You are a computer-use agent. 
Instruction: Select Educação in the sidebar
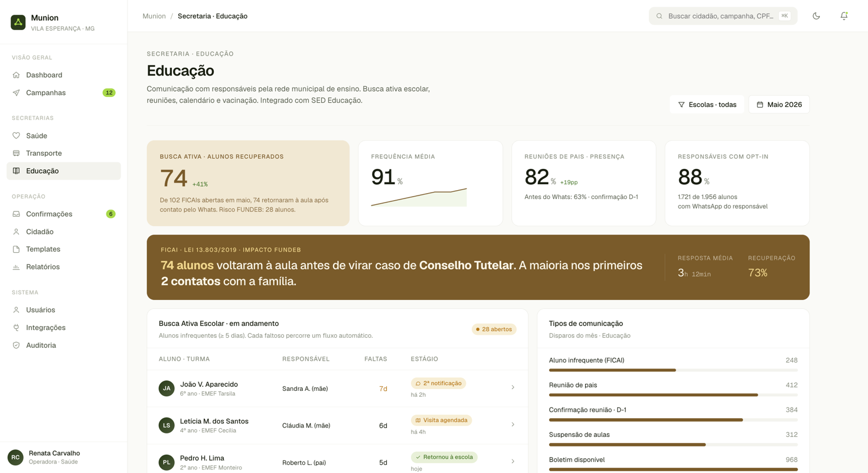pos(64,171)
